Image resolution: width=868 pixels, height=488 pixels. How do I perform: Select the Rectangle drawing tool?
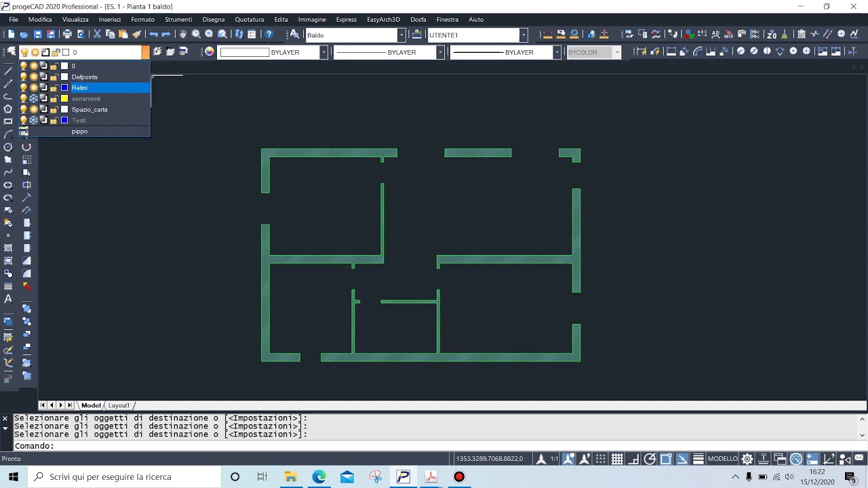click(8, 121)
